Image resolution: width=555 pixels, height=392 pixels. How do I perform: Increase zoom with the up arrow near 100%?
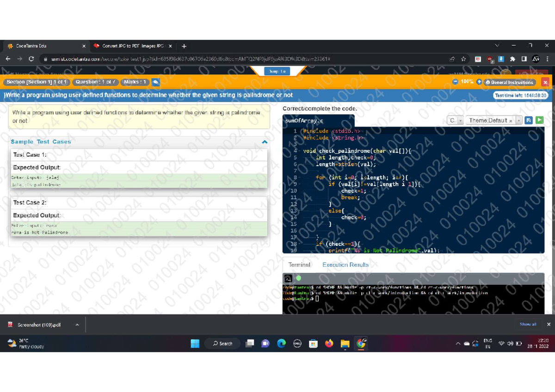point(479,82)
